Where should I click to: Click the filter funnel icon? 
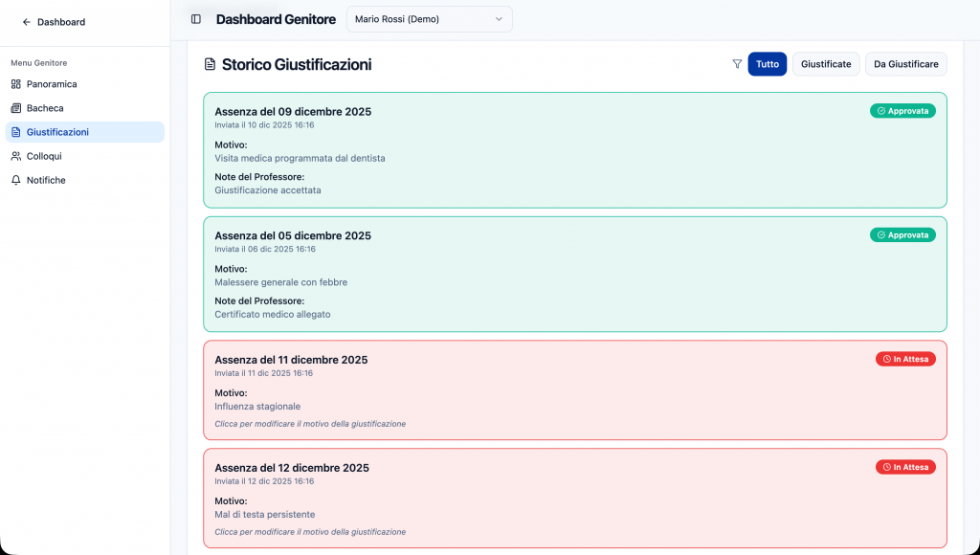pos(737,63)
